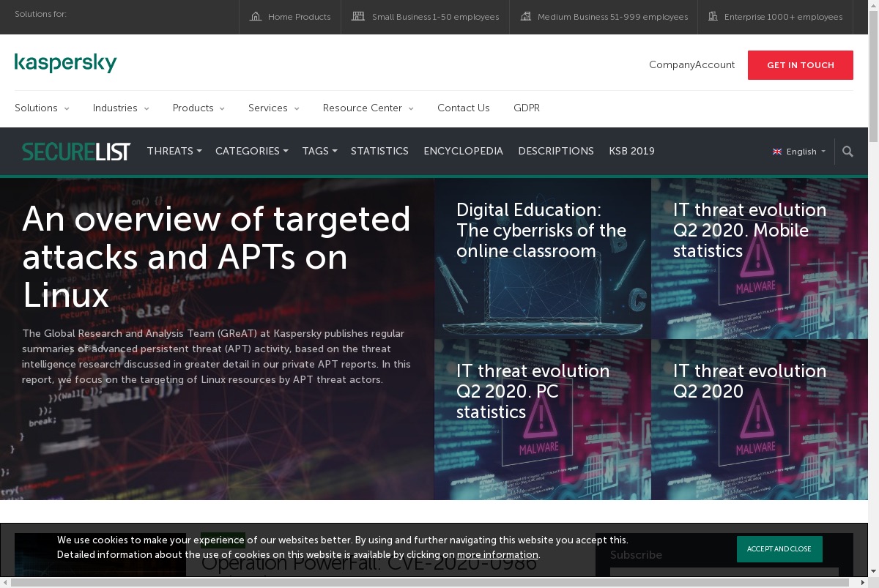Click the Medium Business building icon
The height and width of the screenshot is (588, 879).
(x=525, y=16)
